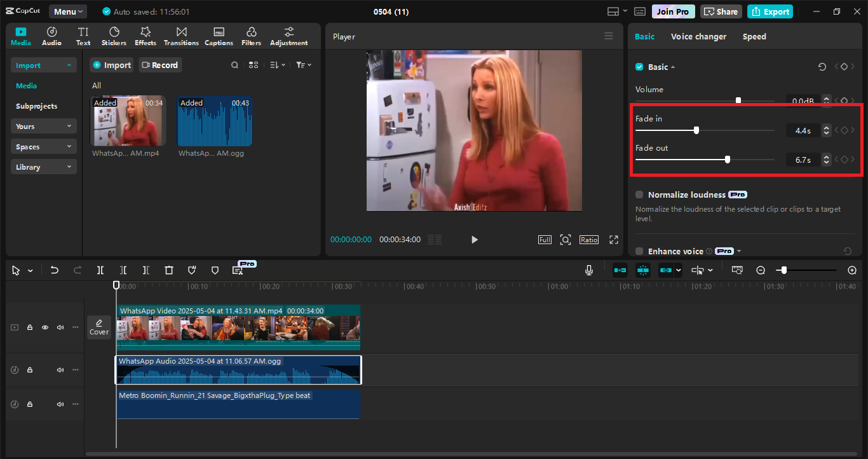The image size is (868, 459).
Task: Click the microphone voiceover record icon
Action: point(589,270)
